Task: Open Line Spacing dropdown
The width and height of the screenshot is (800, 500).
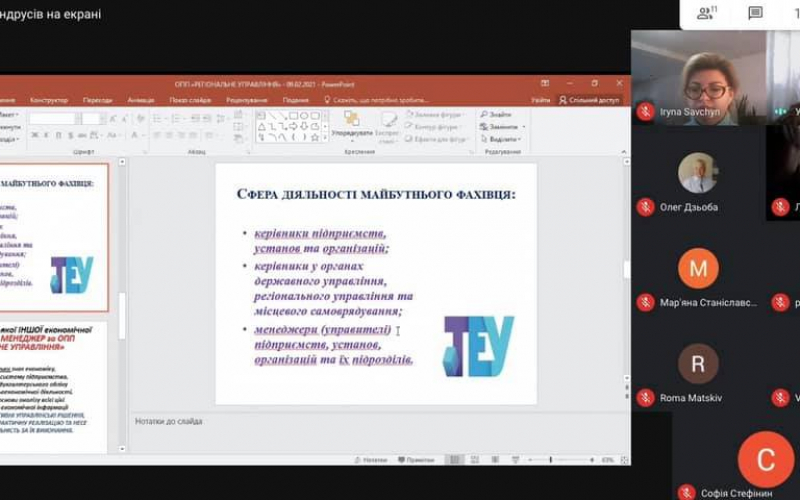Action: pos(221,119)
